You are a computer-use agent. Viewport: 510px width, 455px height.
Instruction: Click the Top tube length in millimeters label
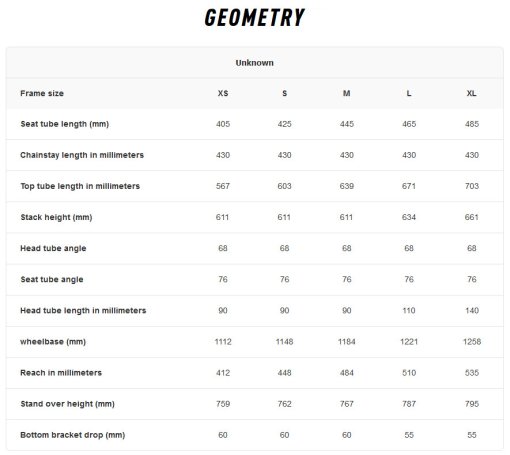(80, 186)
